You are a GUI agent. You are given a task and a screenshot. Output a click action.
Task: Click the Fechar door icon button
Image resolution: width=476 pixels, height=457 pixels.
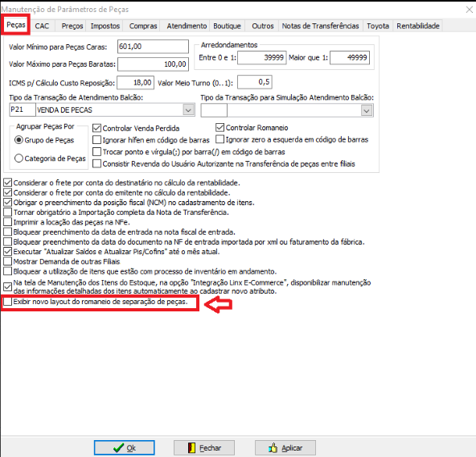coord(204,447)
